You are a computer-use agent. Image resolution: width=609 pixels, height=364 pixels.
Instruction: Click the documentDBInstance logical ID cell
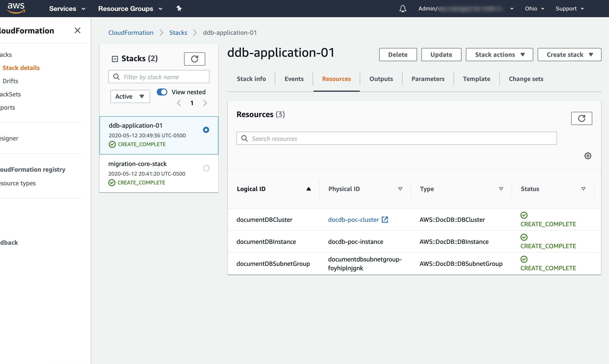[x=266, y=242]
